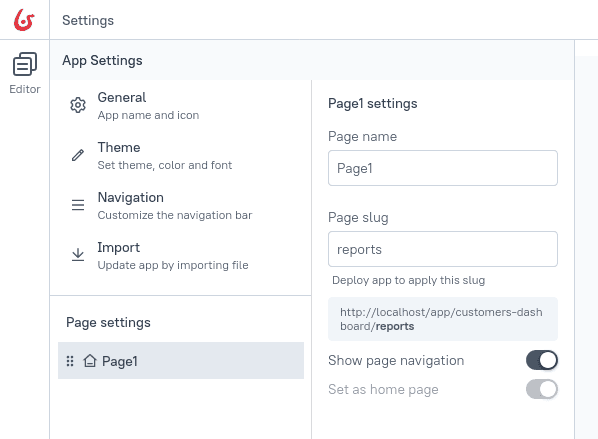Toggle Set as home page switch
This screenshot has width=598, height=439.
click(x=542, y=389)
